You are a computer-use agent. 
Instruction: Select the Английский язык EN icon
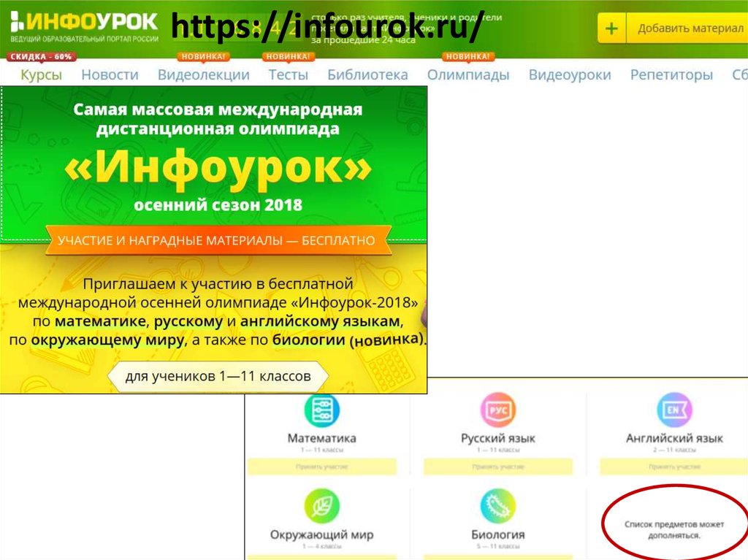click(673, 410)
